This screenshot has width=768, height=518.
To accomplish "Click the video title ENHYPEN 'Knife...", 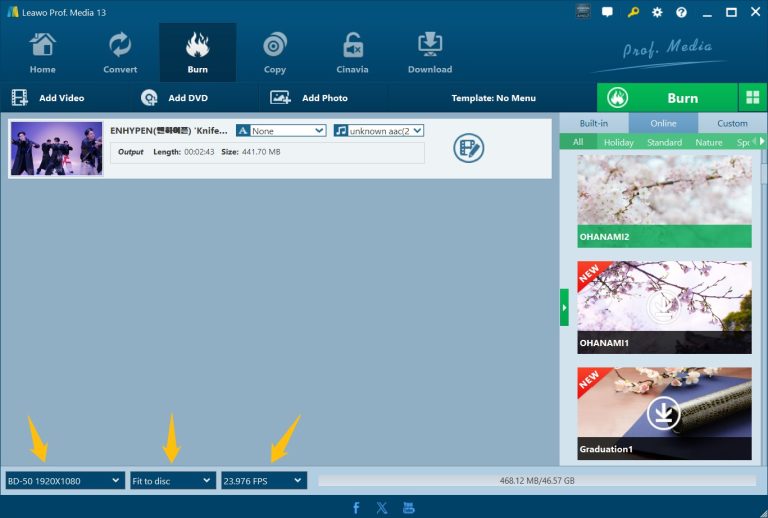I will tap(168, 131).
